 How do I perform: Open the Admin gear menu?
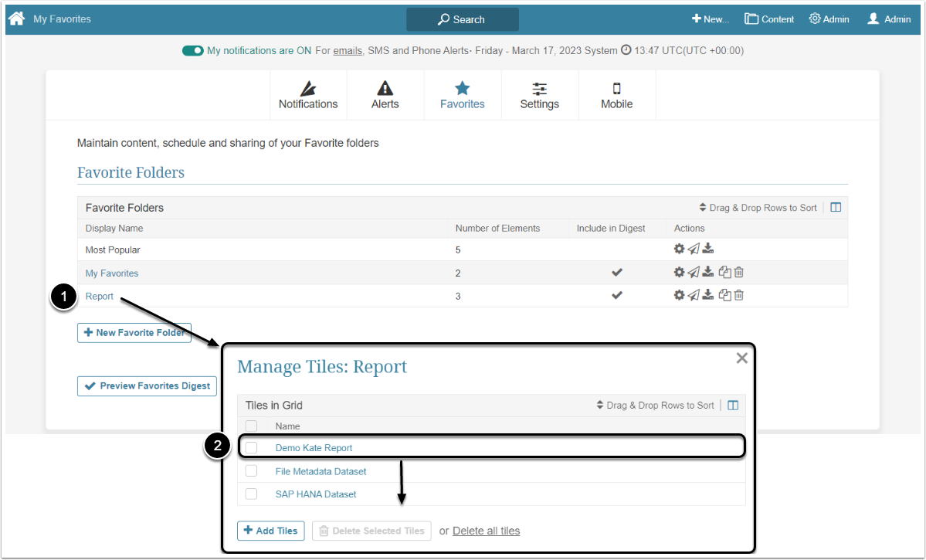(x=829, y=19)
